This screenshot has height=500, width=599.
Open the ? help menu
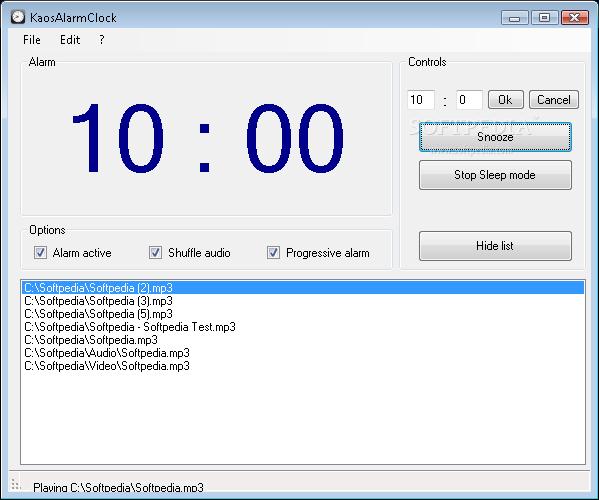pyautogui.click(x=102, y=40)
